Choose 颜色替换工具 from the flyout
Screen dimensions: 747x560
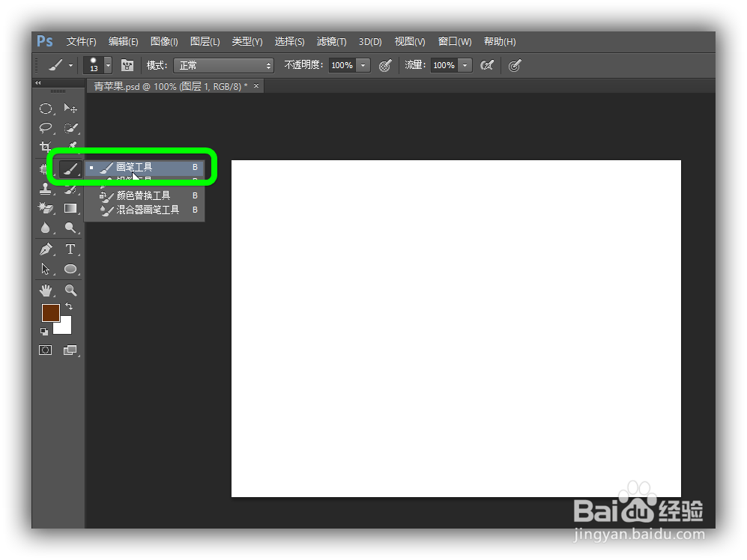[145, 195]
